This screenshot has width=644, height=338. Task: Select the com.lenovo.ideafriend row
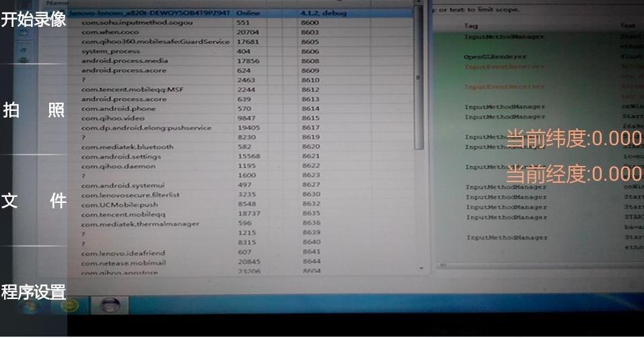pos(240,253)
